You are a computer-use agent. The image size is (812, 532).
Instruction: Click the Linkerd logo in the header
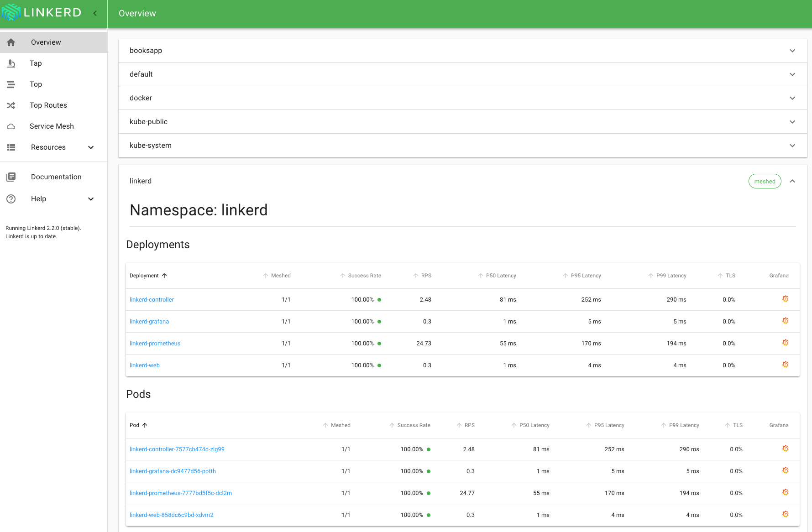[x=42, y=13]
